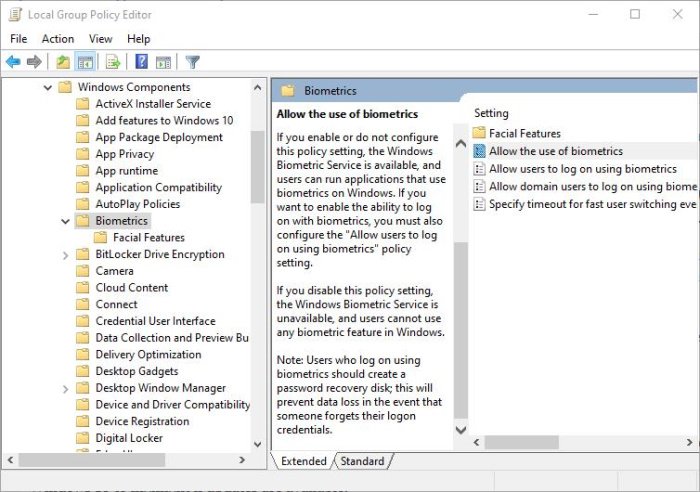700x492 pixels.
Task: Click policy icon of Allow users to log on
Action: click(x=479, y=169)
